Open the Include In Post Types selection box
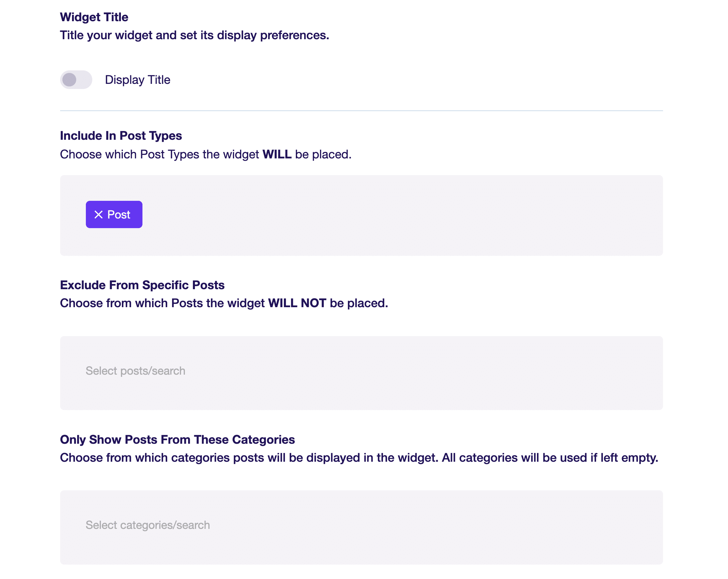 click(x=361, y=215)
